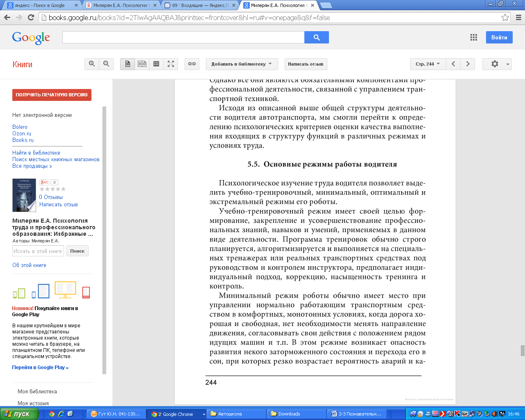Viewport: 525px width, 420px height.
Task: Open 0 Отзывы link
Action: pyautogui.click(x=51, y=197)
